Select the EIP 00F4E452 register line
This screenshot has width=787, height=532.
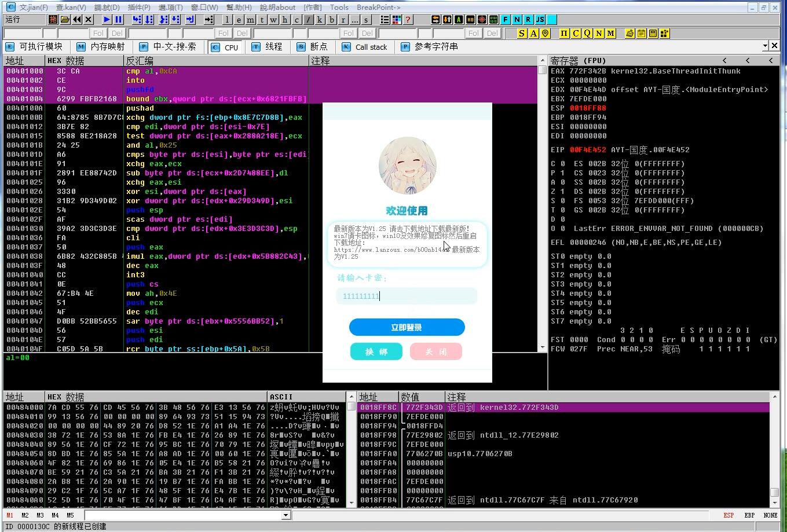620,150
